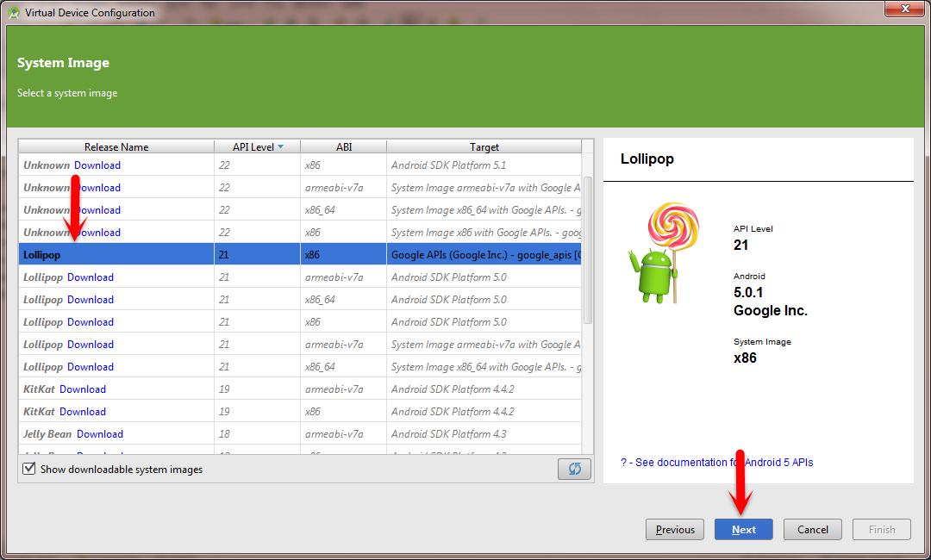Download Jelly Bean armeabi-v7a system image
The width and height of the screenshot is (931, 560).
pyautogui.click(x=100, y=433)
